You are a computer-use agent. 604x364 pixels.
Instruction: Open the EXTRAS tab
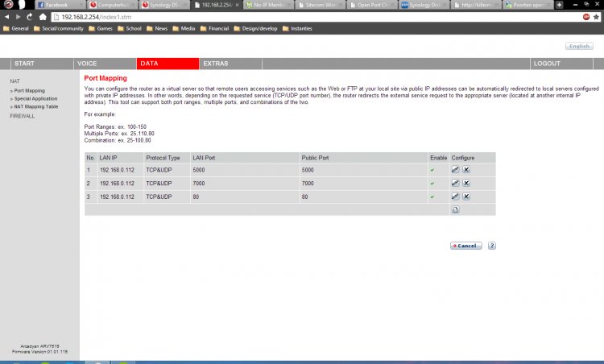coord(214,63)
